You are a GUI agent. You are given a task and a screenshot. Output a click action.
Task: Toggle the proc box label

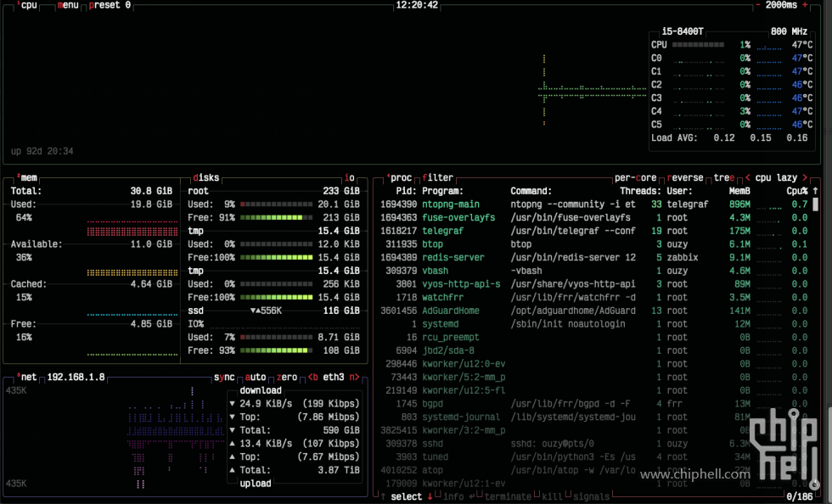point(399,177)
